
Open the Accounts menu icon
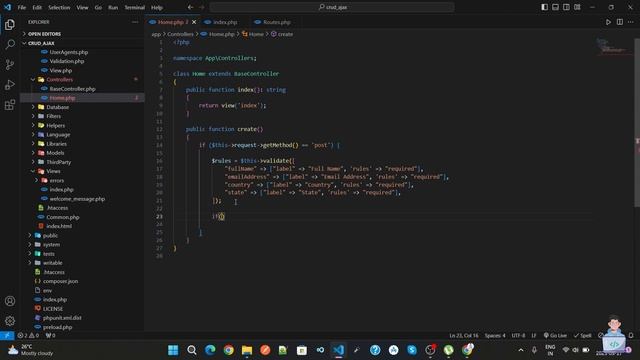[x=10, y=301]
